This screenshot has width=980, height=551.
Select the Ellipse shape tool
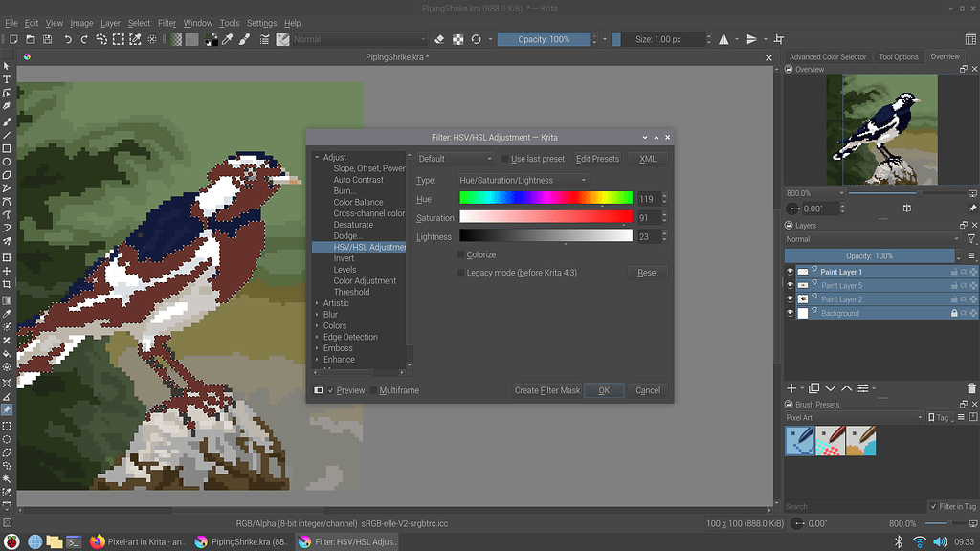point(7,162)
